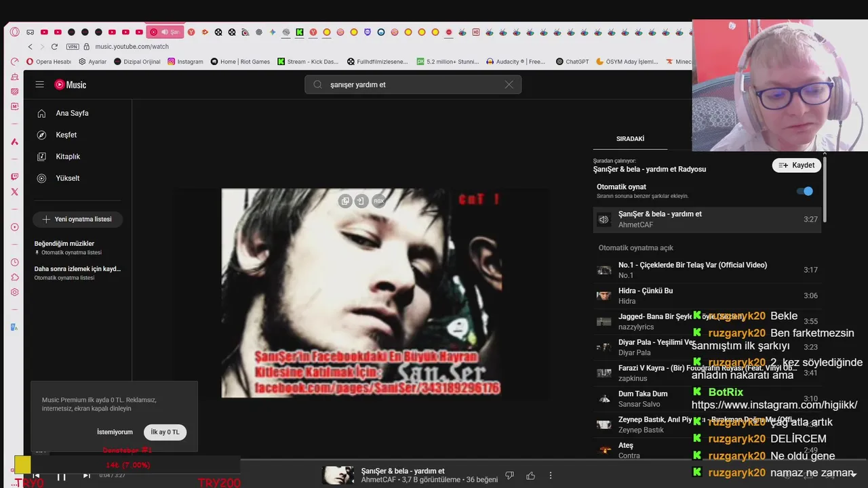Select playing track Şanışer & bela - yardım et
The height and width of the screenshot is (488, 868).
(707, 220)
